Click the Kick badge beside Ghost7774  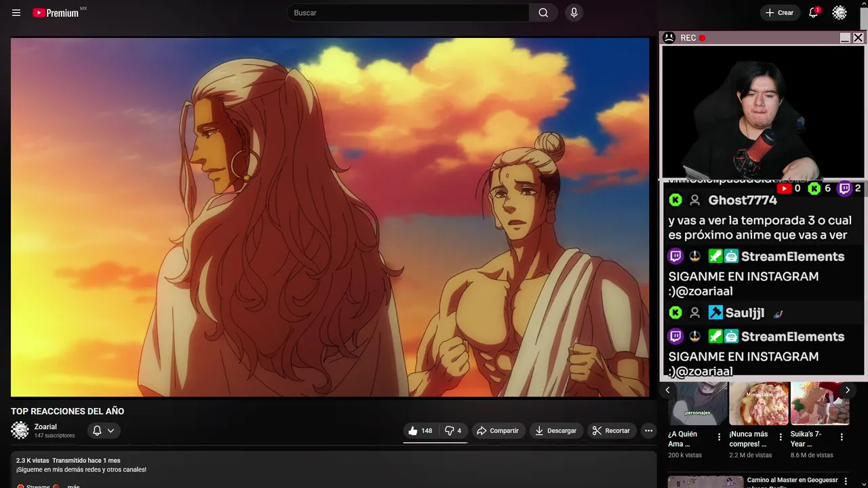coord(675,200)
